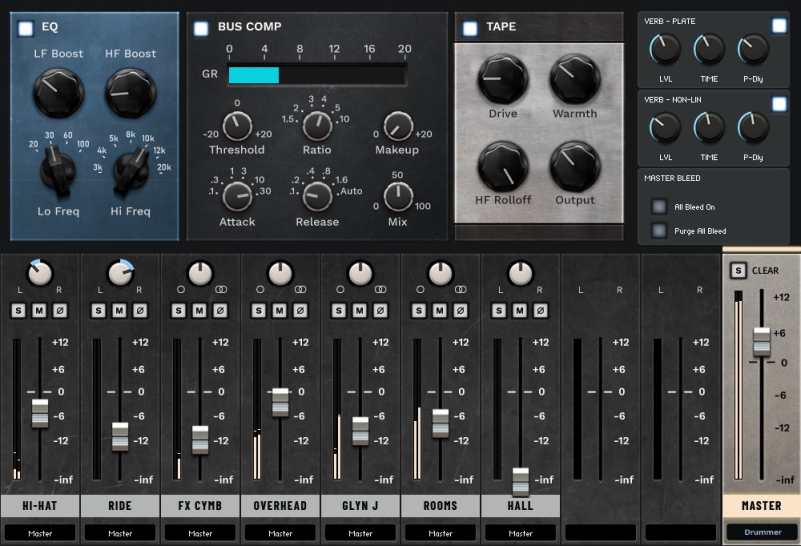Click Purge All Bleed button
This screenshot has height=546, width=801.
click(659, 231)
